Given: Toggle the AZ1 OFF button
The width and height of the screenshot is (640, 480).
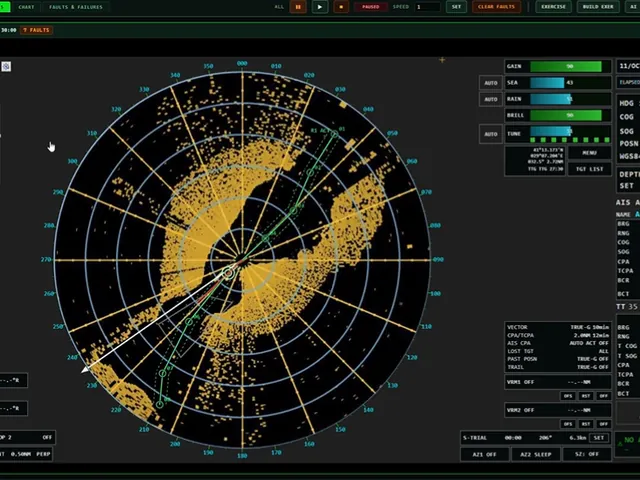Looking at the screenshot, I should (x=484, y=454).
